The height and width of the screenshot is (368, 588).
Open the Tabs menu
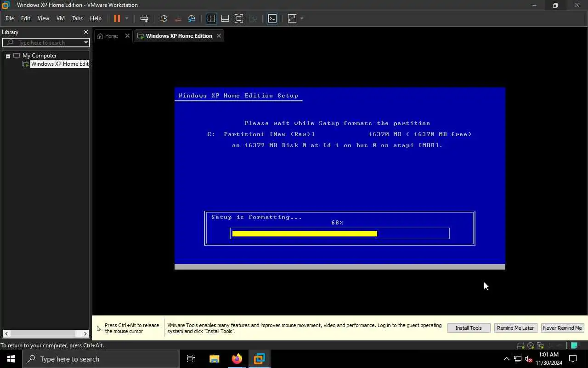(77, 18)
